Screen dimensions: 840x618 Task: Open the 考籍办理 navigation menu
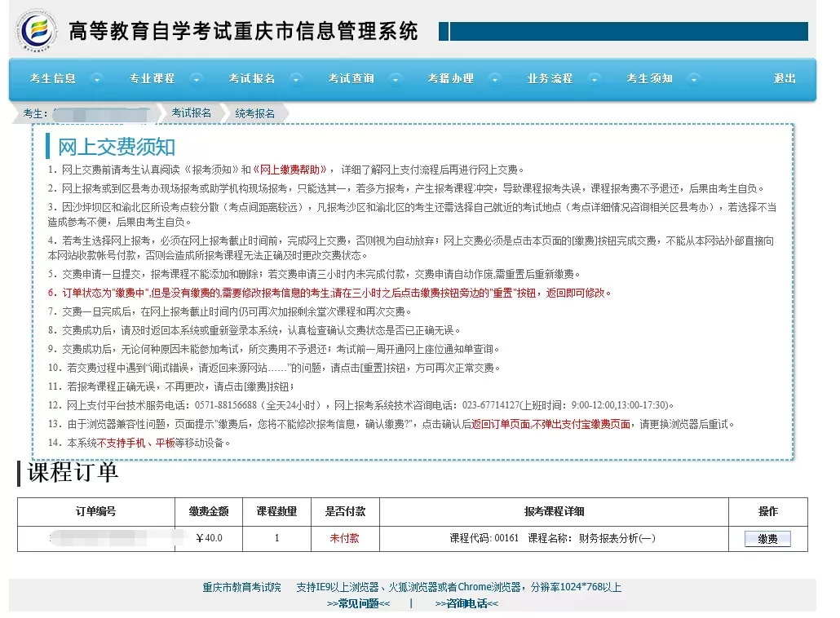pos(451,79)
